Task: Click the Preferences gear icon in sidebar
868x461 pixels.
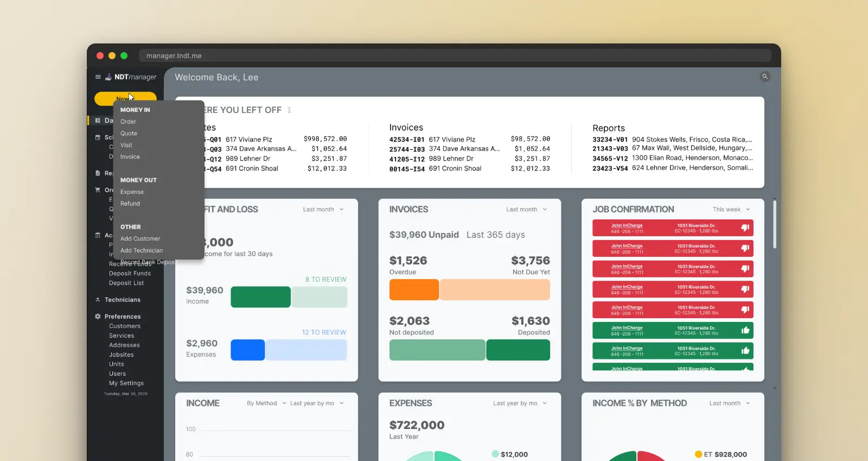Action: tap(98, 317)
